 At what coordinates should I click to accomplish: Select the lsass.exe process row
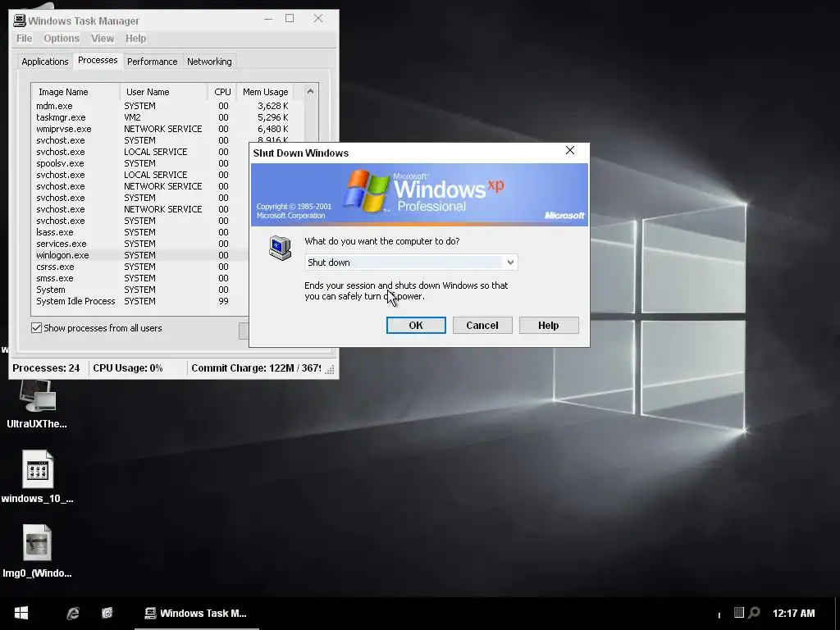(140, 232)
